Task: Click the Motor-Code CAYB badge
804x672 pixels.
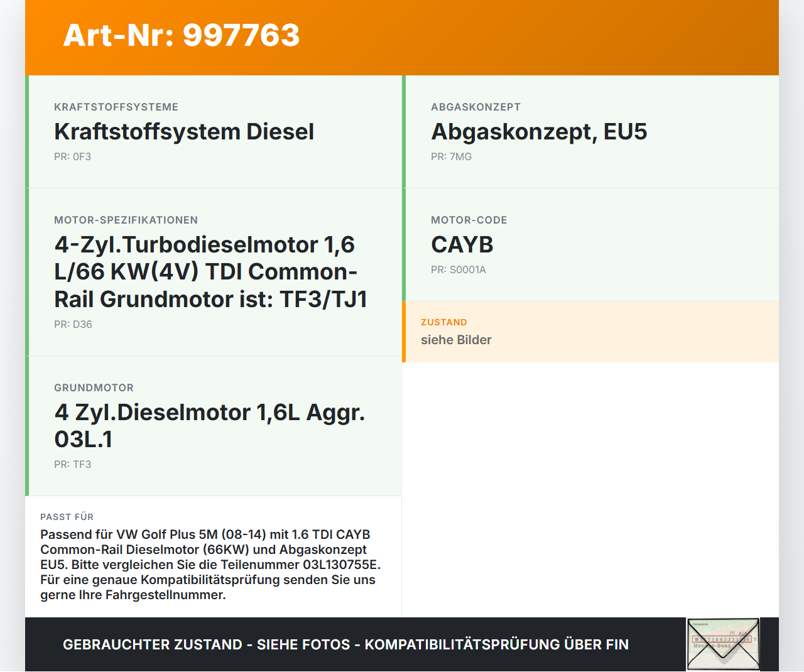Action: click(462, 245)
